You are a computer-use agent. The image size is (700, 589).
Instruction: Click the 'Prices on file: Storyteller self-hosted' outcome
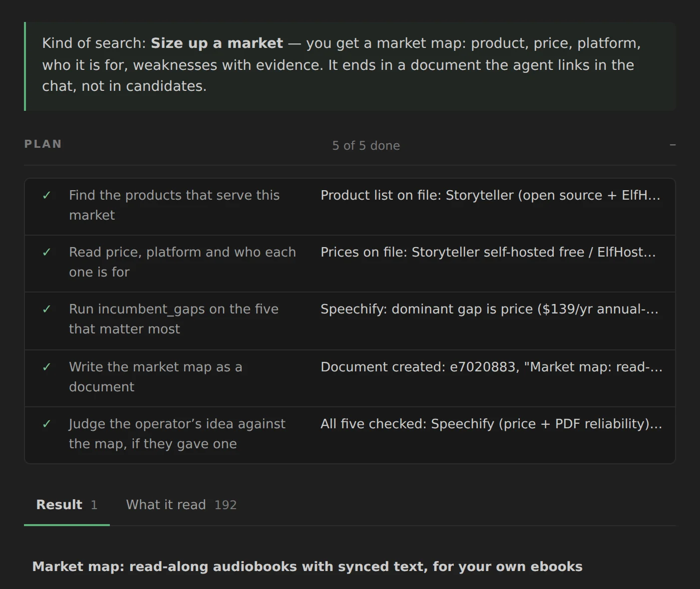point(488,252)
